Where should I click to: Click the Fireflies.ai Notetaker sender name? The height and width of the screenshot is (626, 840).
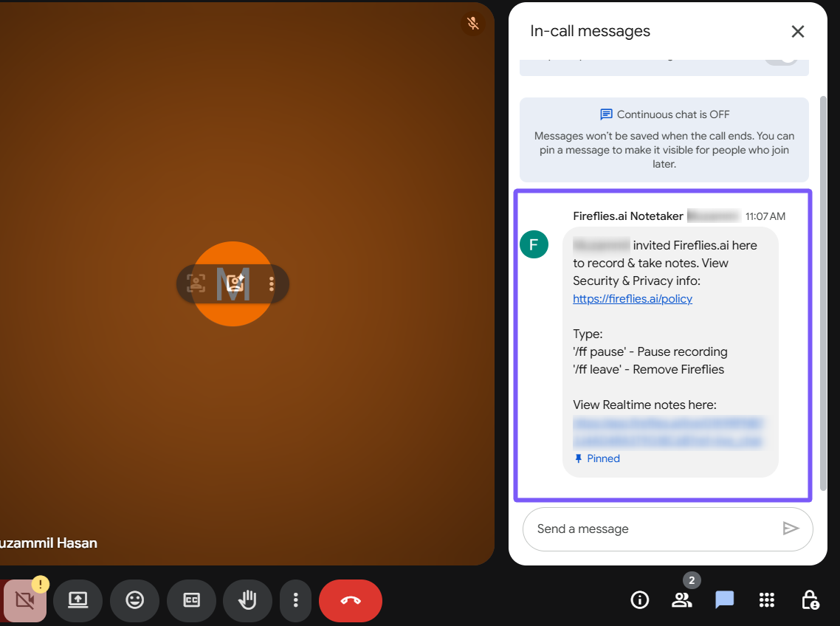(628, 216)
